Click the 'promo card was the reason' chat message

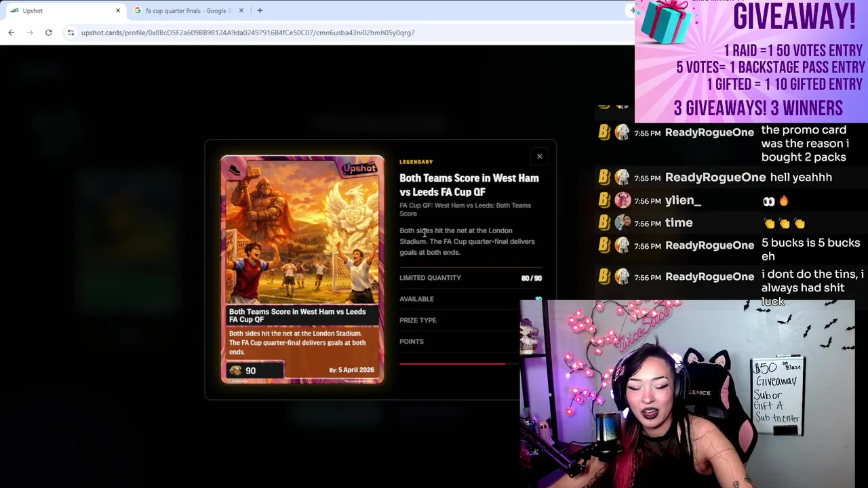point(805,144)
